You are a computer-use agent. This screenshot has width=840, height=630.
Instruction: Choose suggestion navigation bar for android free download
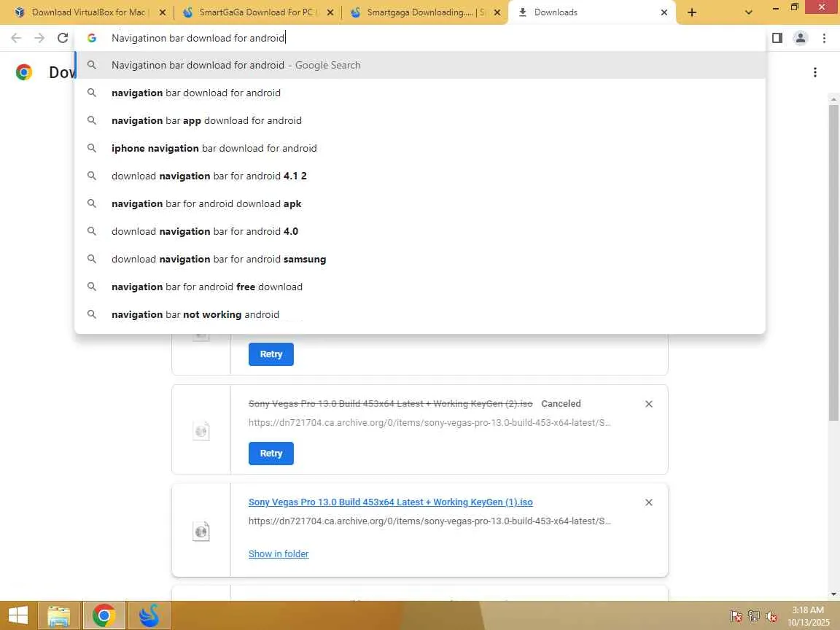click(x=420, y=287)
